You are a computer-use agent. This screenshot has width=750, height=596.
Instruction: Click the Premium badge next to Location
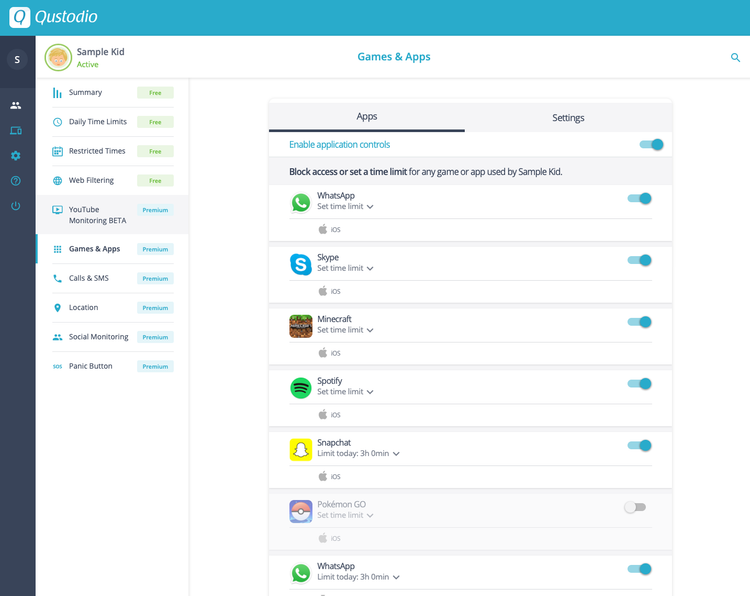[x=155, y=308]
